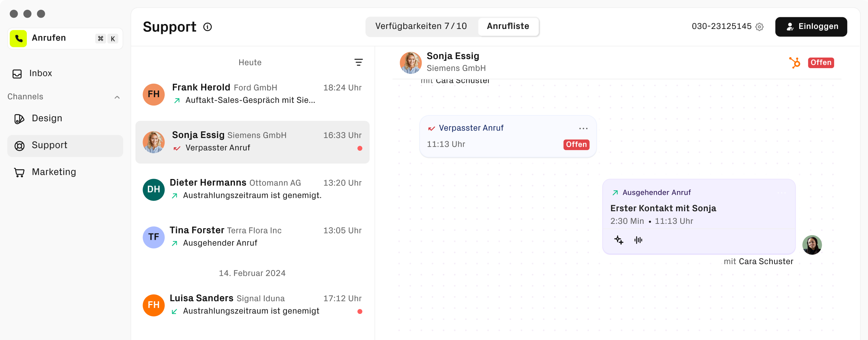Click the AI sparkle icon on the call card
The height and width of the screenshot is (340, 868).
pyautogui.click(x=619, y=240)
